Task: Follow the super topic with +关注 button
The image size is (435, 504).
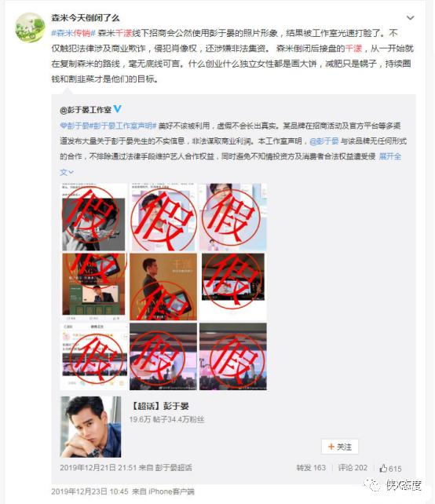Action: click(x=339, y=447)
